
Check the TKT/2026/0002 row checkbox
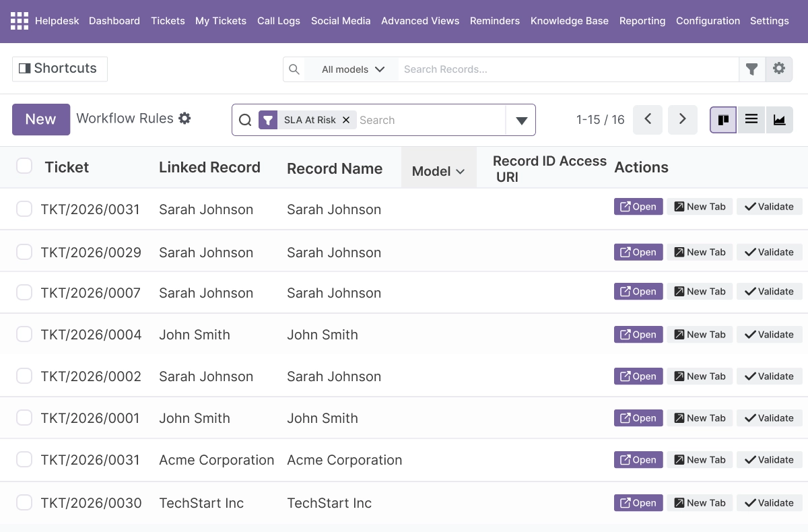tap(24, 376)
